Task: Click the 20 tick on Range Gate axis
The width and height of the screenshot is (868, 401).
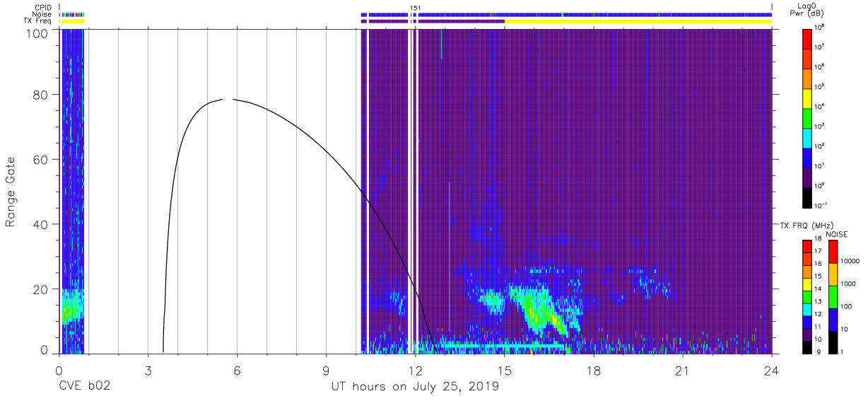Action: (41, 289)
